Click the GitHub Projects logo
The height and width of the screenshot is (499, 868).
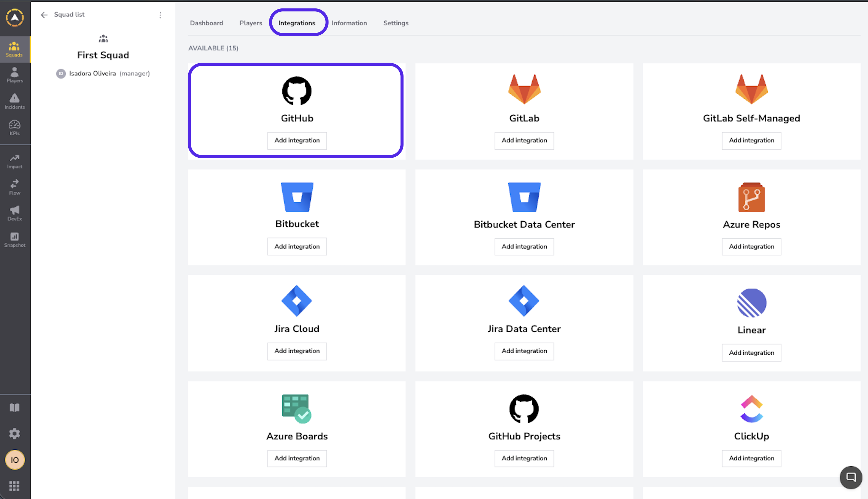click(x=524, y=409)
